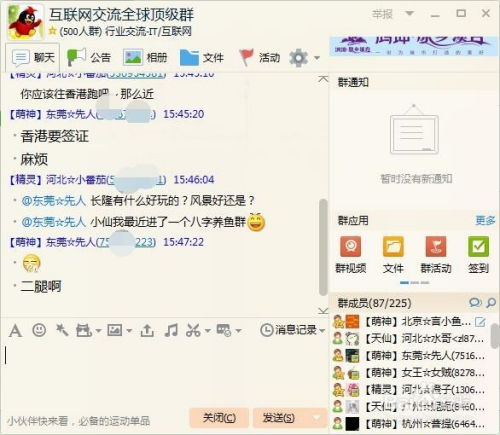Click the scissors screenshot tool
The image size is (500, 435).
193,330
